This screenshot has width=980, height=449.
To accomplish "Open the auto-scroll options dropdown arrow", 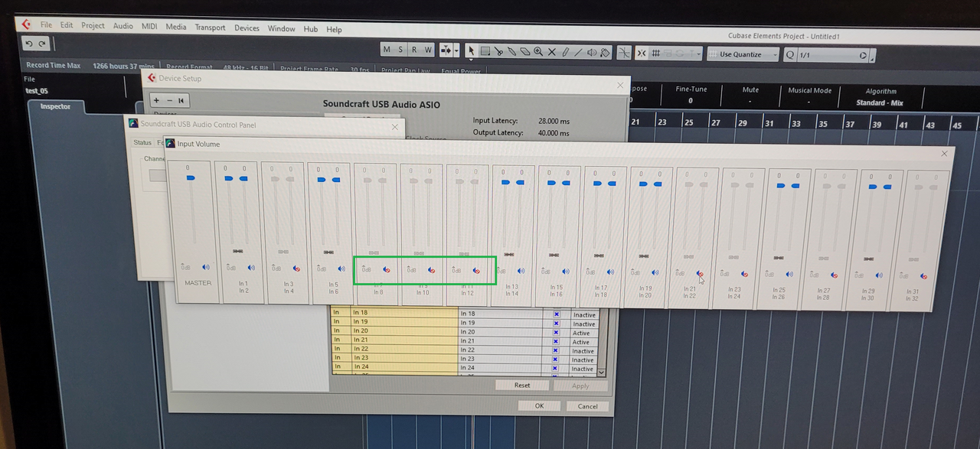I will [x=456, y=50].
